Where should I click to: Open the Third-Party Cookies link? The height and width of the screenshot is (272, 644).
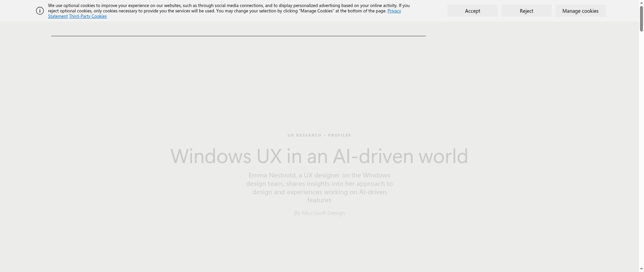click(x=88, y=16)
